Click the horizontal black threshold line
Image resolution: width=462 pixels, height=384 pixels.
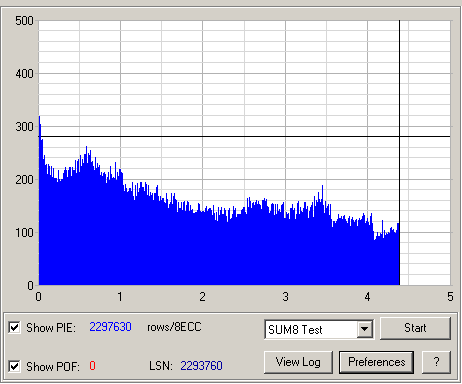coord(244,136)
